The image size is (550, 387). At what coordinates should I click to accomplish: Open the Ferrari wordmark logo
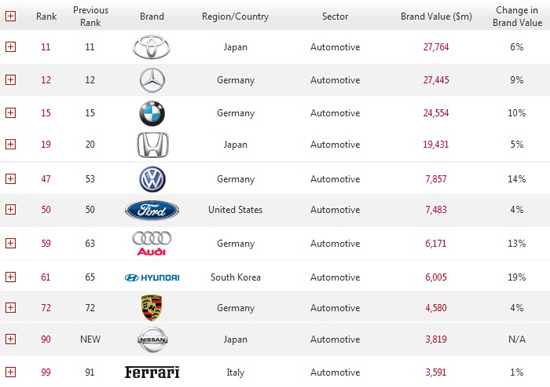point(152,372)
